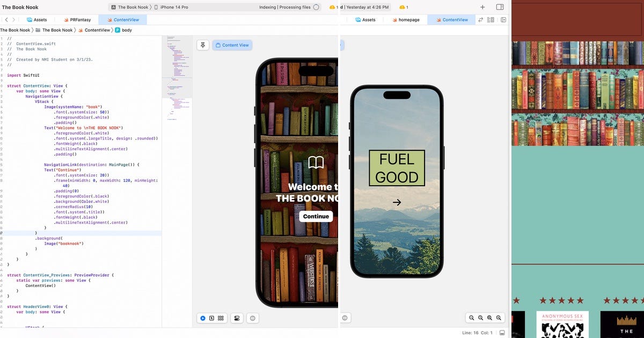
Task: Click the info icon in the preview toolbar
Action: pos(252,318)
